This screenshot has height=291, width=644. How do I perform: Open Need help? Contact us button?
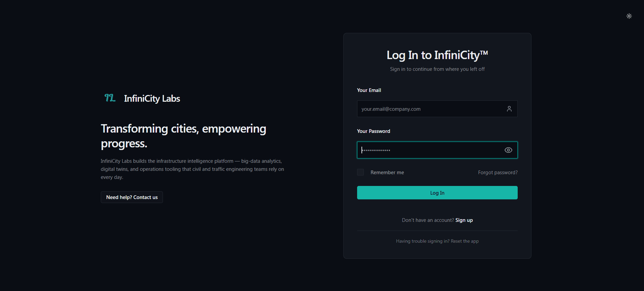(132, 197)
